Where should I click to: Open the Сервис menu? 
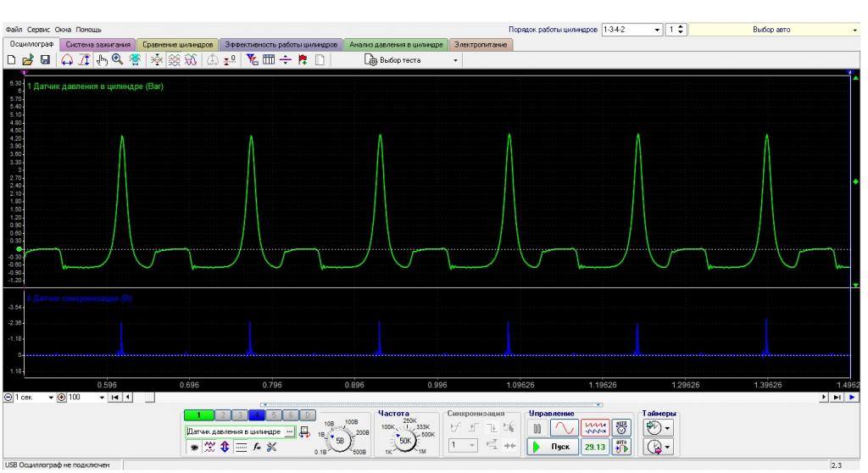(x=39, y=30)
